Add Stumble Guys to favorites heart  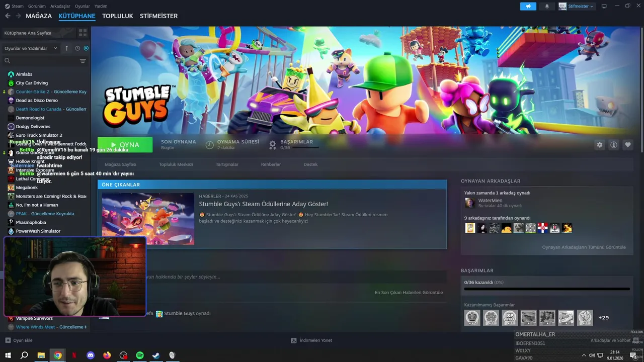click(628, 145)
